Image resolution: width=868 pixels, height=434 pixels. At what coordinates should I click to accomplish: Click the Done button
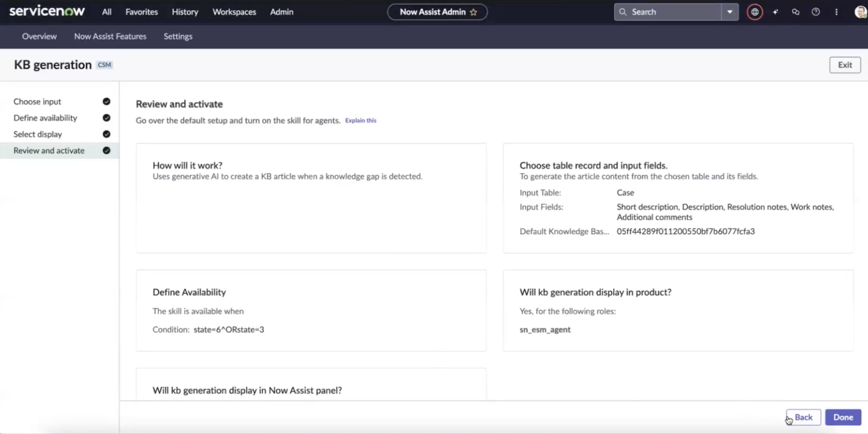(x=843, y=417)
